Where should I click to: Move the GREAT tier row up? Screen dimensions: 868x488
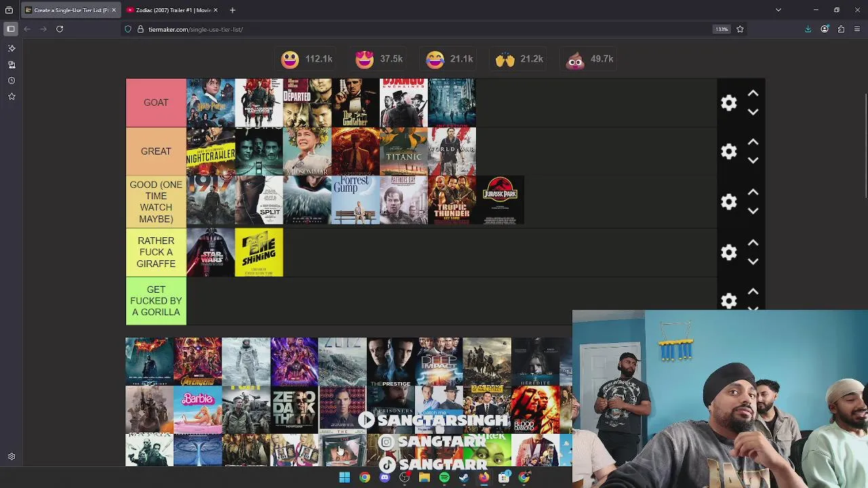click(x=753, y=142)
